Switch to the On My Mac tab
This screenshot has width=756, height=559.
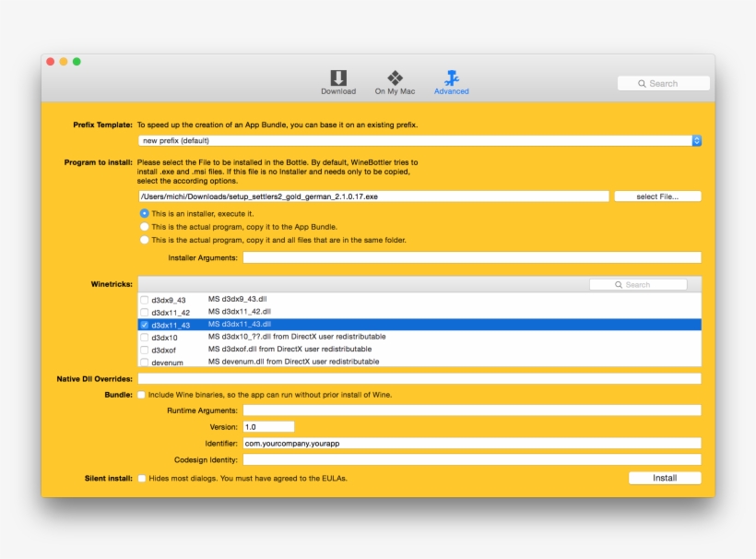tap(395, 82)
